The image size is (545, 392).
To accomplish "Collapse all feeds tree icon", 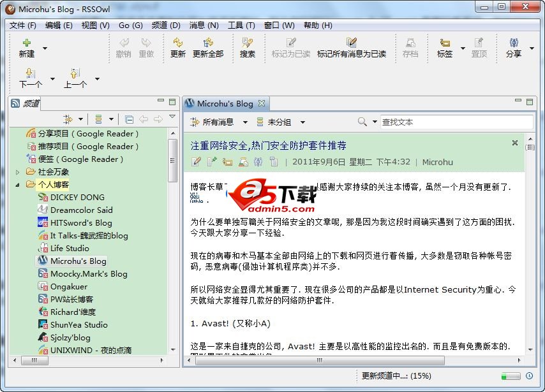I will [129, 119].
